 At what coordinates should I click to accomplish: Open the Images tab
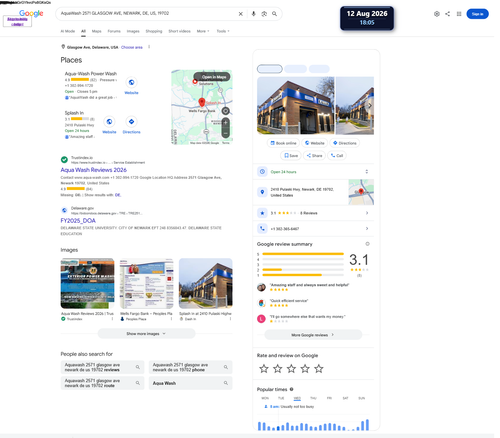(133, 31)
